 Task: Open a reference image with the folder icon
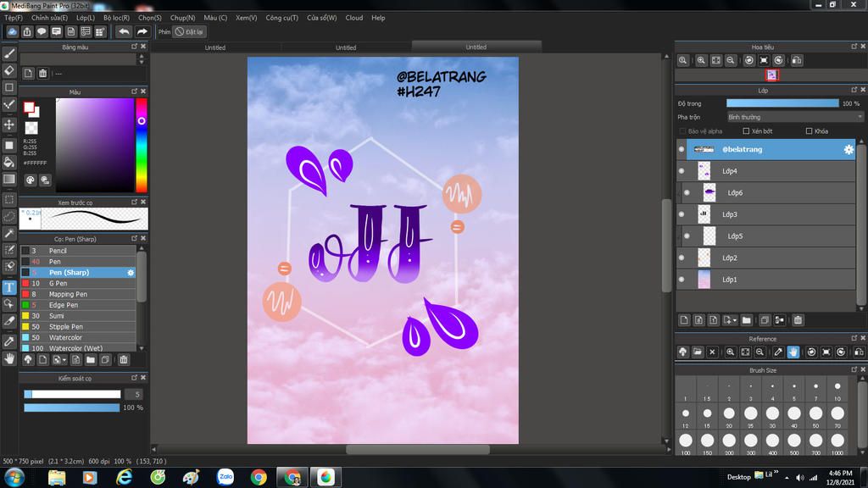(698, 352)
